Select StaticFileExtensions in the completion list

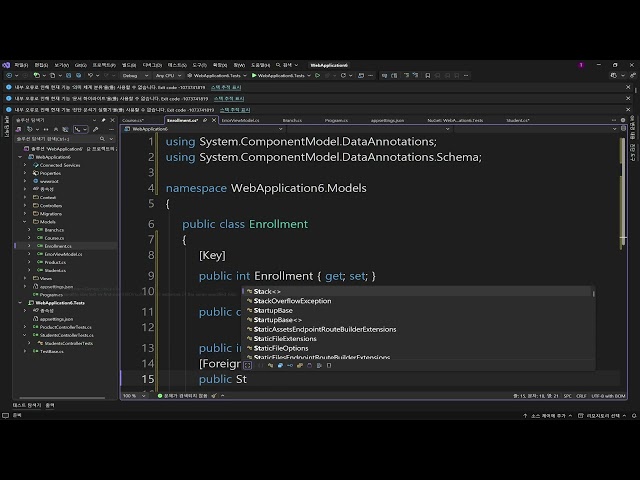click(418, 339)
